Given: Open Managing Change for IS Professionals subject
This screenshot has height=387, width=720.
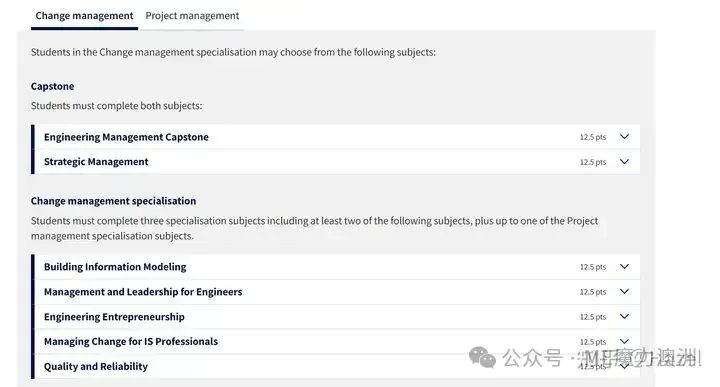Looking at the screenshot, I should pyautogui.click(x=131, y=342).
